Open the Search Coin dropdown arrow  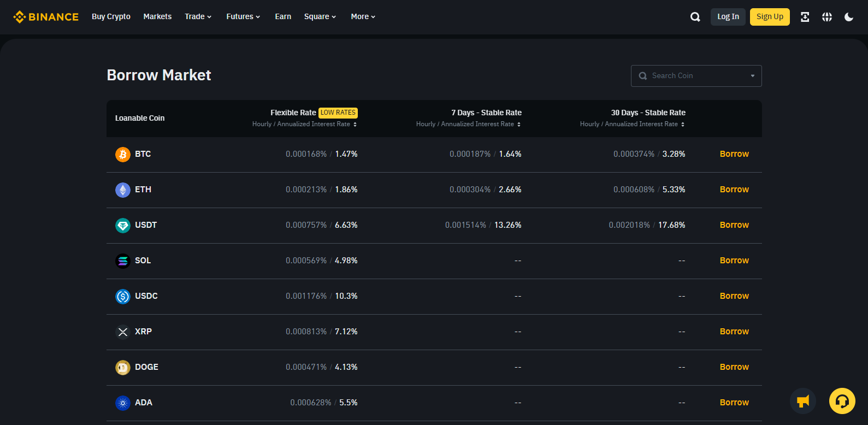click(753, 76)
